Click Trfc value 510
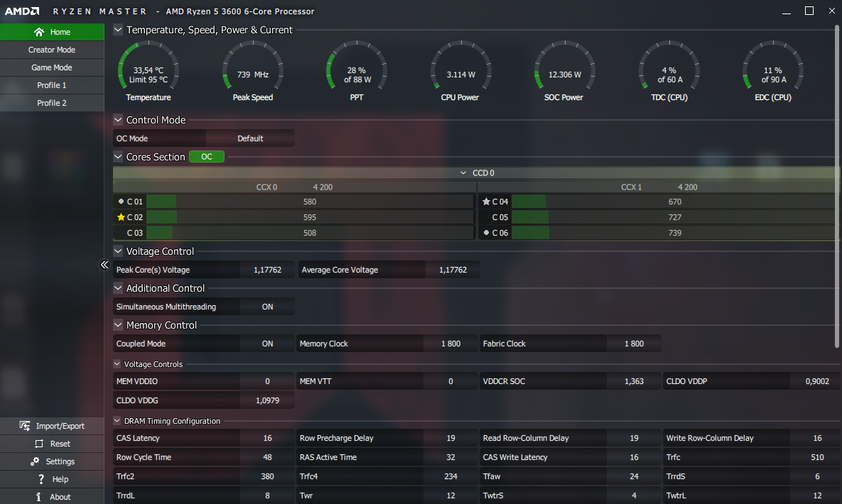842x504 pixels. [816, 457]
